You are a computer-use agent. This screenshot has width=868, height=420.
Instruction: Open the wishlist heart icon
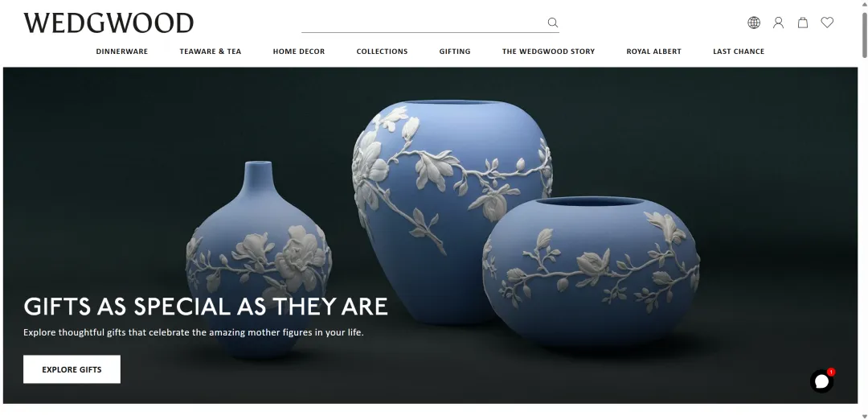tap(827, 23)
